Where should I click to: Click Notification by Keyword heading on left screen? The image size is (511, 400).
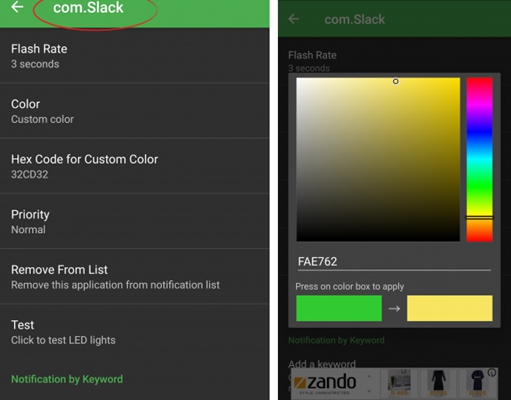pyautogui.click(x=67, y=379)
